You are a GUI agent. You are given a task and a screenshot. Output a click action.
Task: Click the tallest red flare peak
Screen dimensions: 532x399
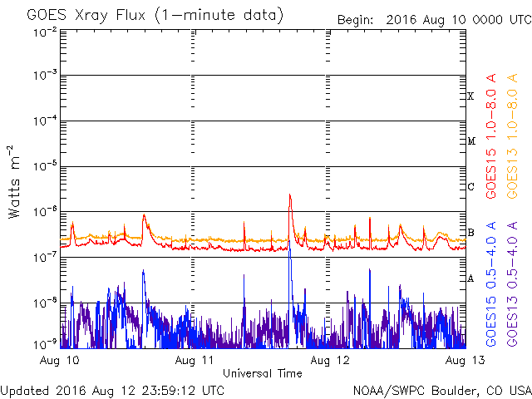[289, 196]
